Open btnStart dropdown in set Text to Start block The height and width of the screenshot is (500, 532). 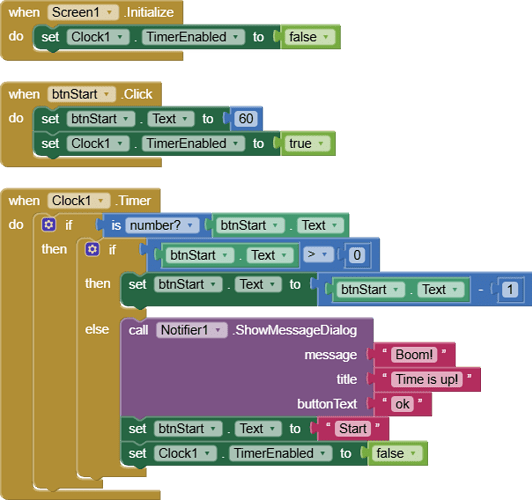tap(188, 429)
